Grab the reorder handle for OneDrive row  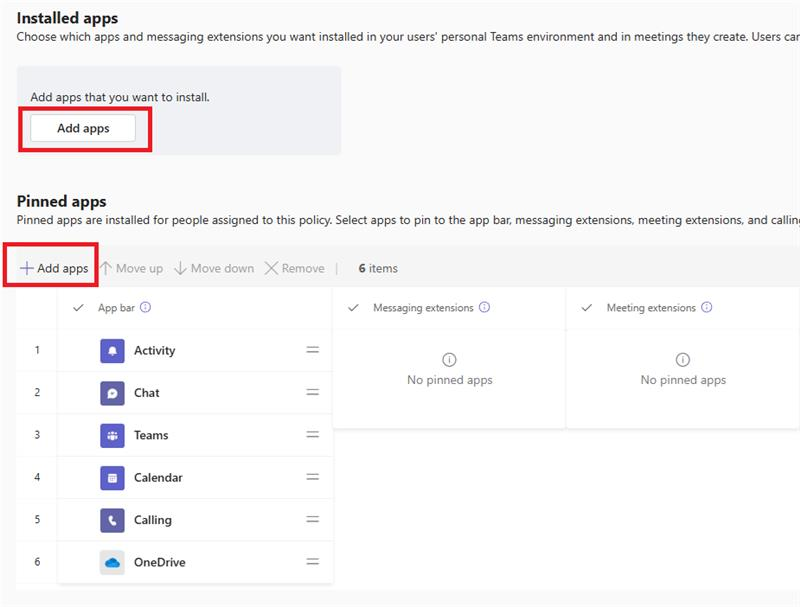click(x=313, y=562)
